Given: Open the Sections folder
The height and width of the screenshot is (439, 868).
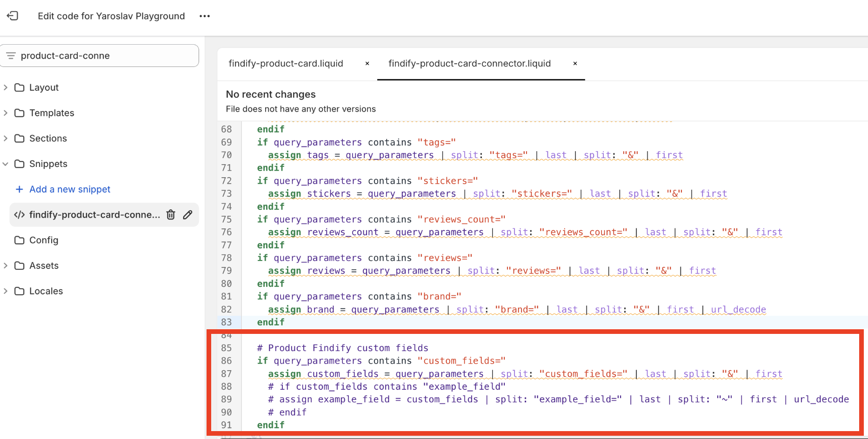Looking at the screenshot, I should [48, 138].
